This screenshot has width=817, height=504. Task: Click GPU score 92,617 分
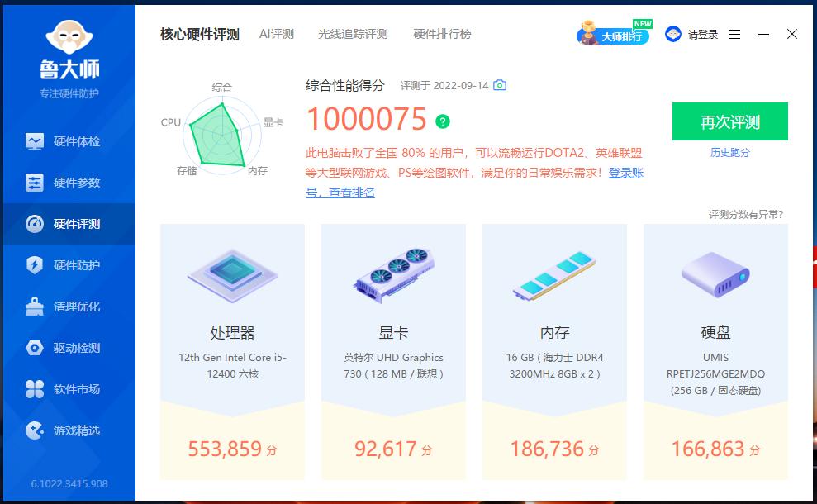point(393,449)
